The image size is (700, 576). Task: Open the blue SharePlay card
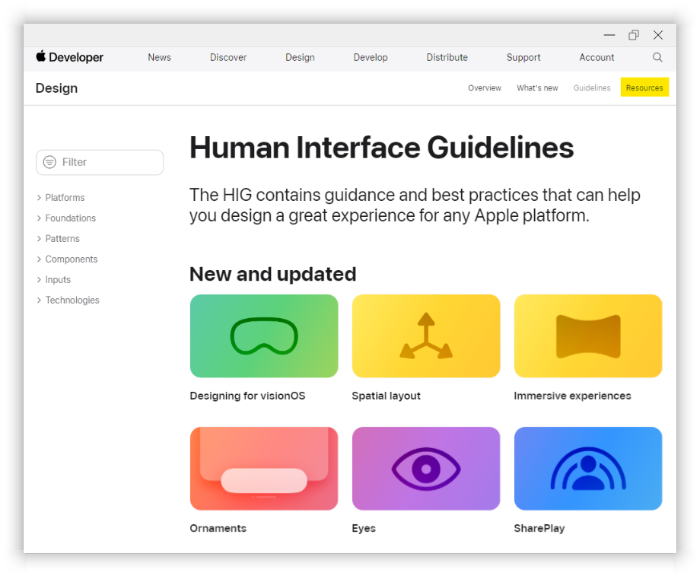[x=588, y=468]
